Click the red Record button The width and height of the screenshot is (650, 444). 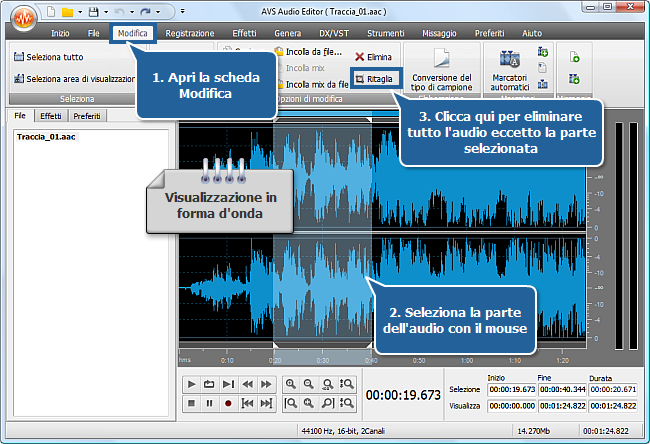click(x=228, y=403)
